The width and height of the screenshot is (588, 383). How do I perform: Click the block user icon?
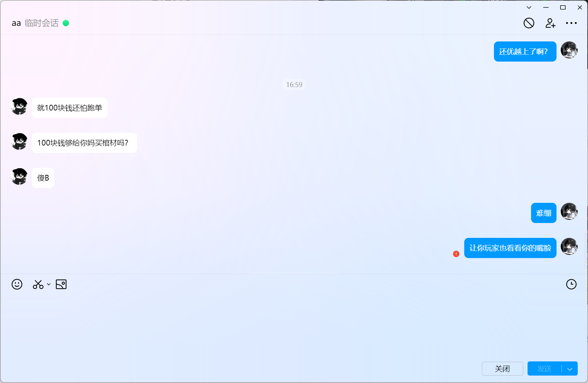[x=529, y=23]
